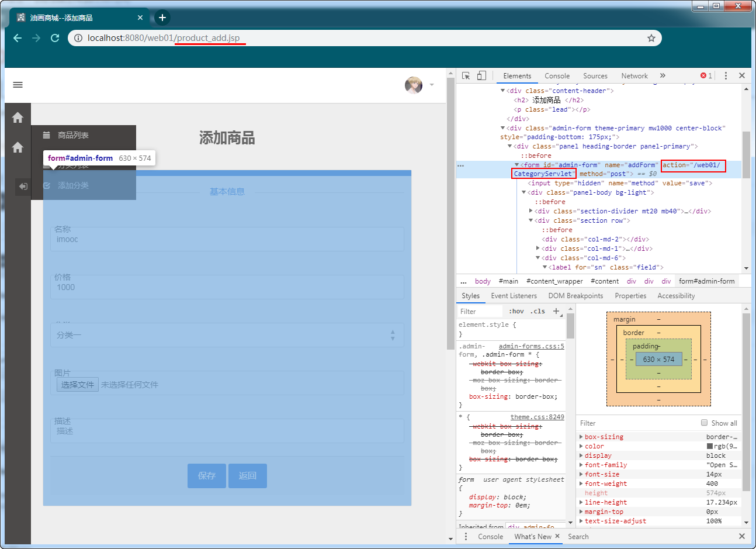Open the admin-forms.css:5 source link
756x549 pixels.
tap(531, 346)
